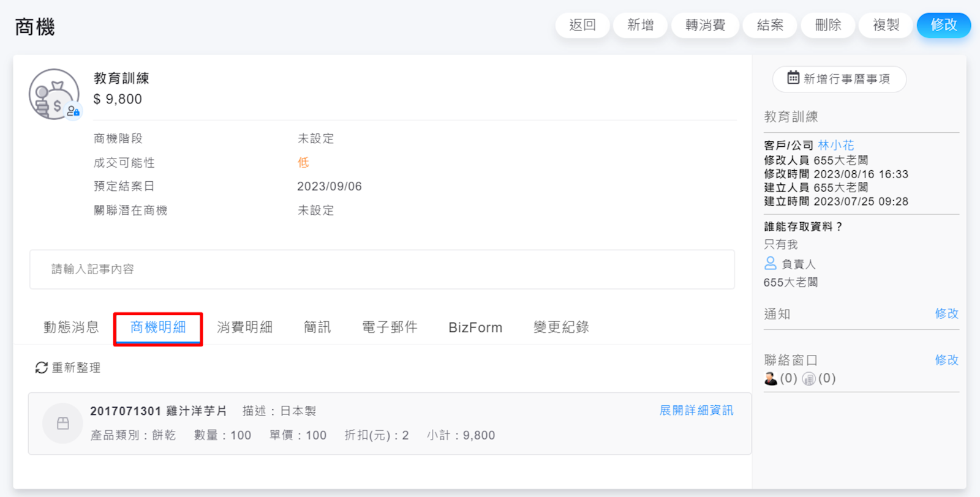Click the calendar icon in 新增行事曆事項

click(x=793, y=78)
